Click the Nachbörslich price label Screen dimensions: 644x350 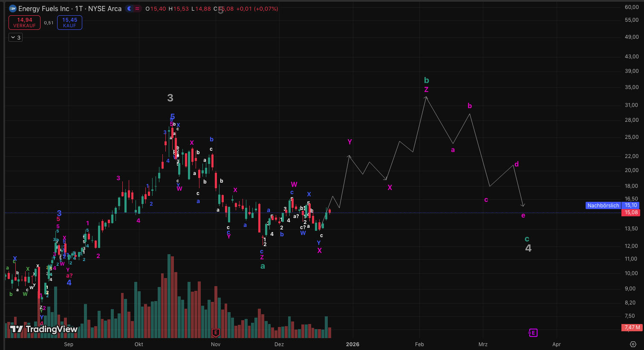(603, 206)
